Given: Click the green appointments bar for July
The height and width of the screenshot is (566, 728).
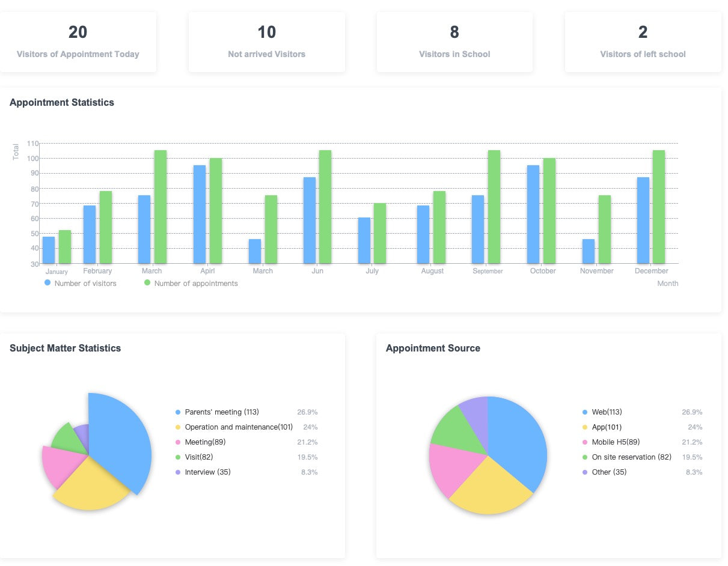Looking at the screenshot, I should 380,233.
